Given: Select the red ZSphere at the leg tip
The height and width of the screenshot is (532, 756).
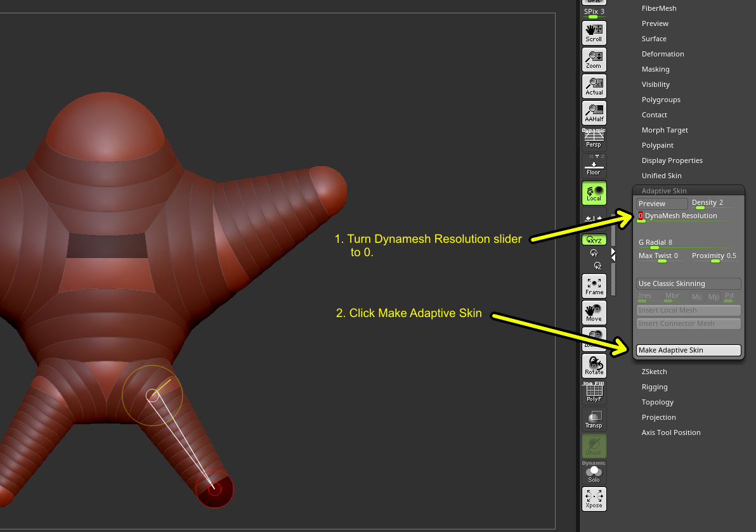Looking at the screenshot, I should click(214, 489).
